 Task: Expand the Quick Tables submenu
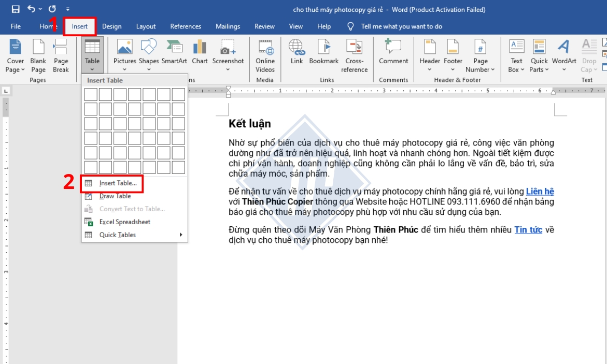pyautogui.click(x=118, y=235)
